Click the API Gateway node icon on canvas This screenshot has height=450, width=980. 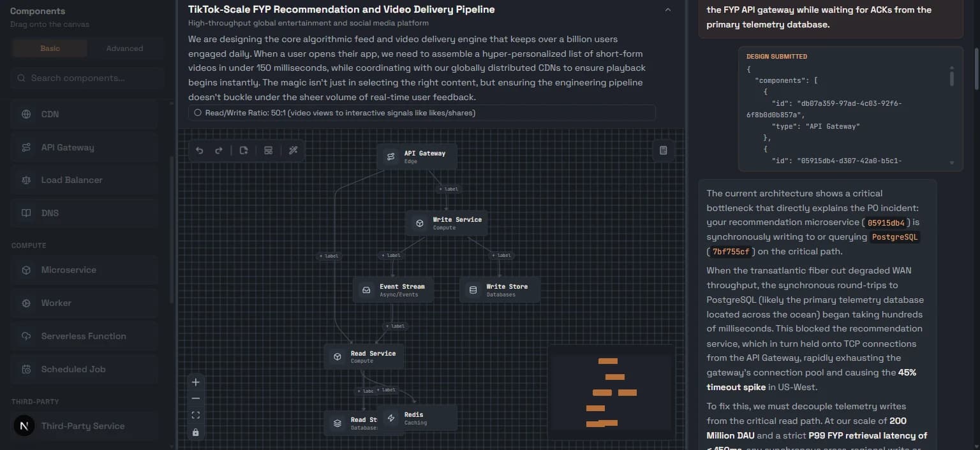click(x=390, y=157)
